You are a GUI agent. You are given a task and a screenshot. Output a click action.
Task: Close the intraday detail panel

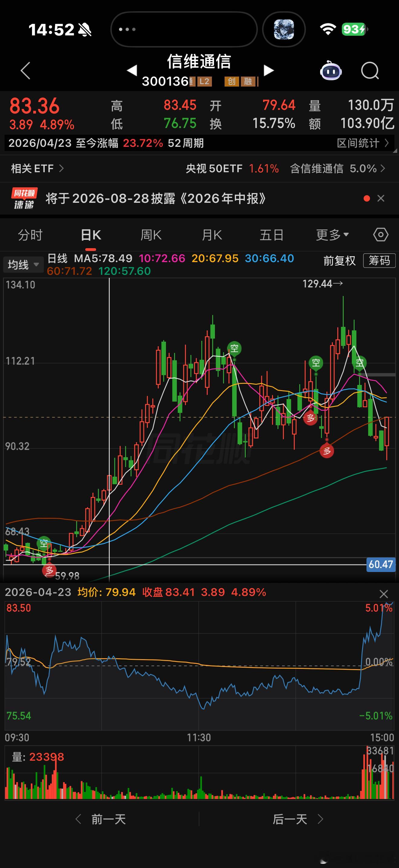(x=384, y=594)
